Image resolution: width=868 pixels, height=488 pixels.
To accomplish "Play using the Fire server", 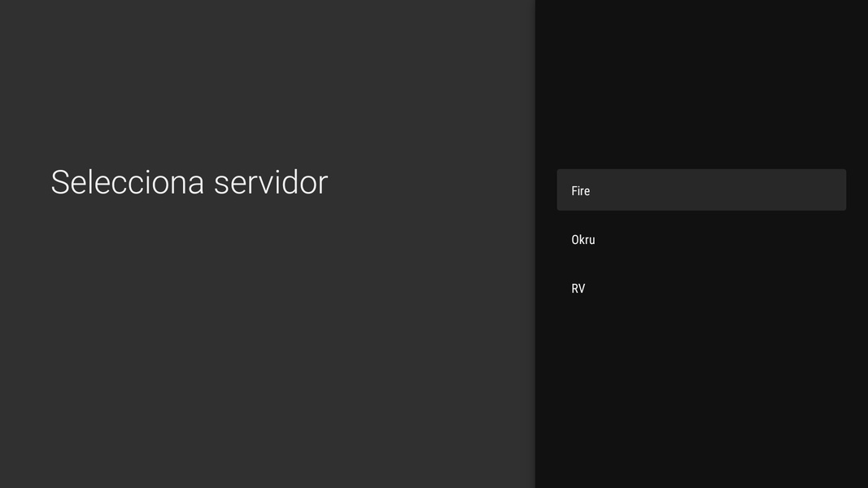I will 700,190.
